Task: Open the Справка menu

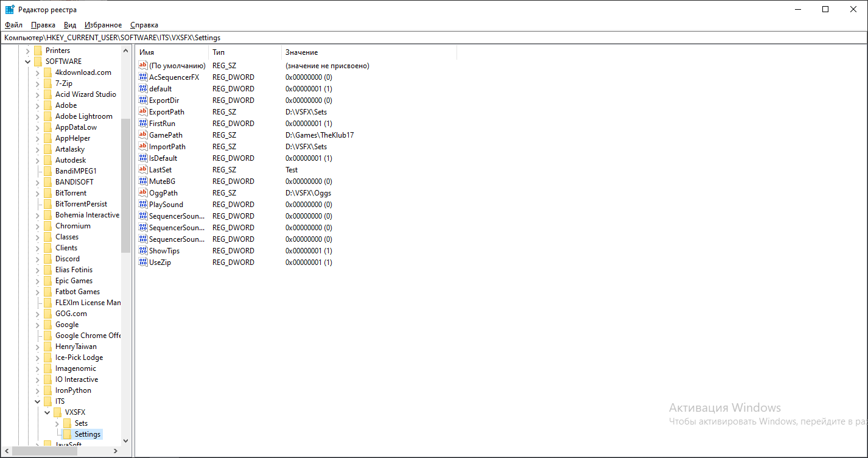Action: tap(144, 25)
